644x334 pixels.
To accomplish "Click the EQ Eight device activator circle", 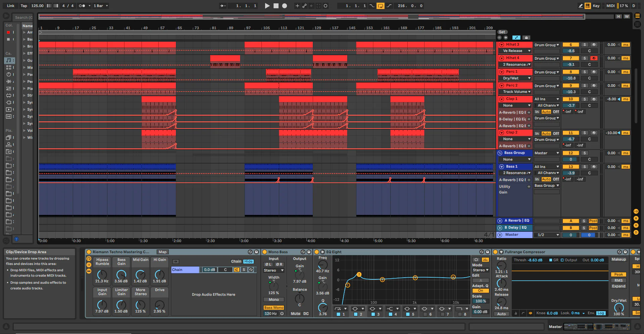I will point(317,252).
